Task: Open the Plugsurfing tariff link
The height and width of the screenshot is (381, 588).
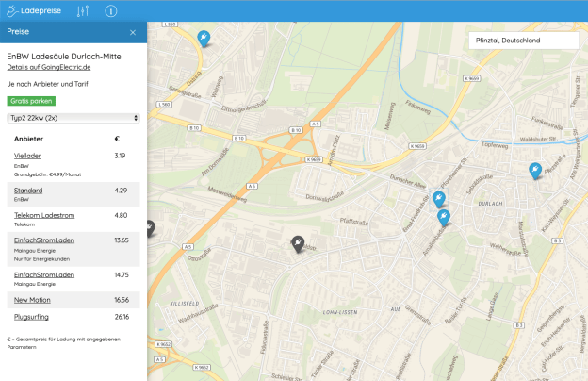Action: pyautogui.click(x=31, y=317)
